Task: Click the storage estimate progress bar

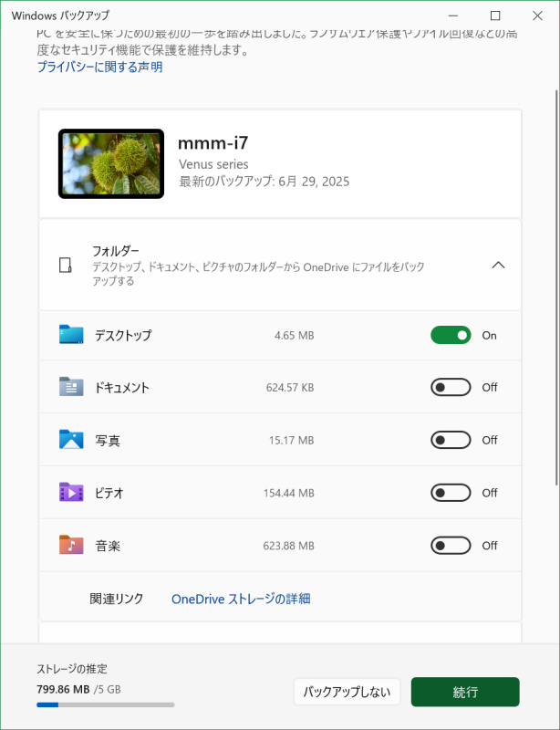Action: pyautogui.click(x=106, y=704)
